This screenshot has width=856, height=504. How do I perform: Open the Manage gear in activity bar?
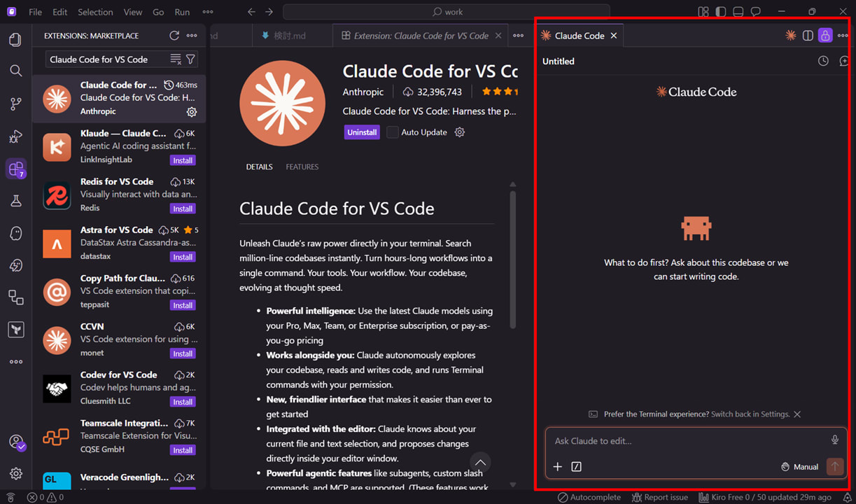coord(15,473)
